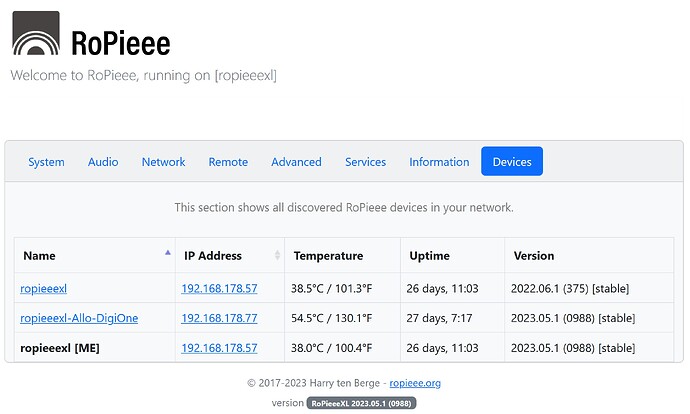Viewport: 690px width, 414px height.
Task: Select temperature 38.5°C / 101.3°F cell
Action: 342,289
